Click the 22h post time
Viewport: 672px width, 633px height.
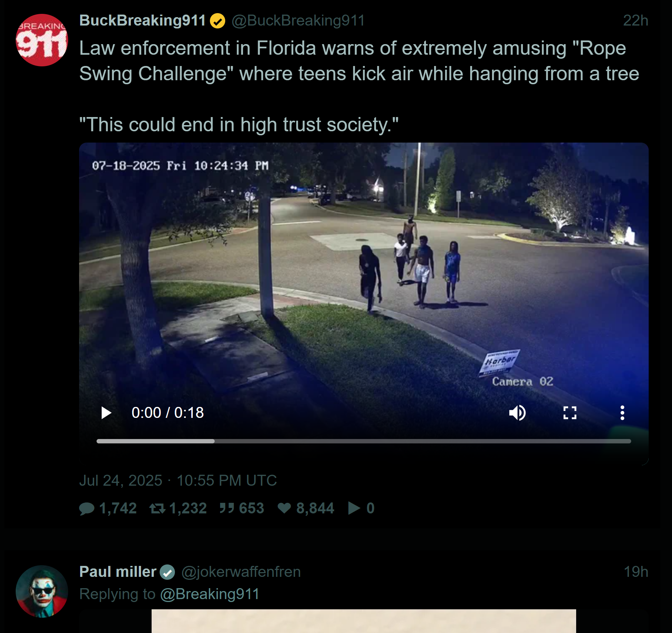pos(636,20)
